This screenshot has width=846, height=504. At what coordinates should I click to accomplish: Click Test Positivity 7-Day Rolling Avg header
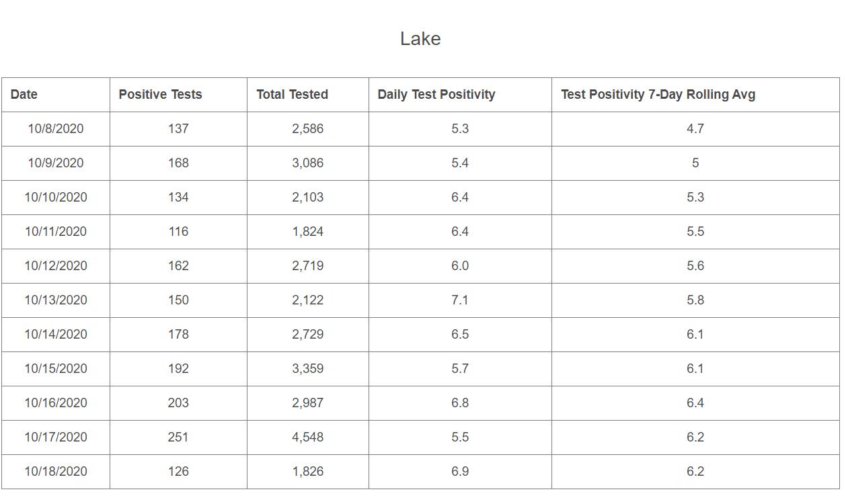click(658, 95)
